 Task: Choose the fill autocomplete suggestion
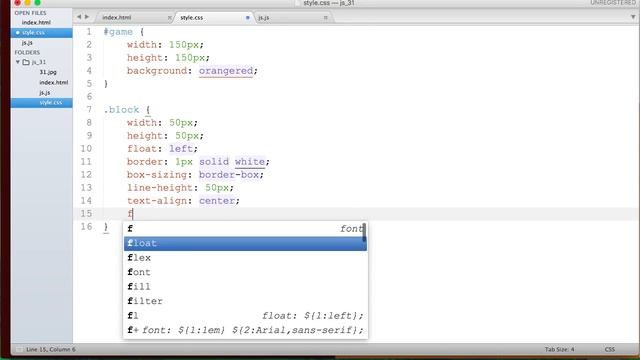coord(245,287)
